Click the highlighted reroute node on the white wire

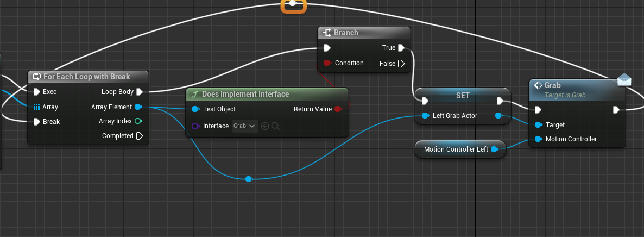293,4
